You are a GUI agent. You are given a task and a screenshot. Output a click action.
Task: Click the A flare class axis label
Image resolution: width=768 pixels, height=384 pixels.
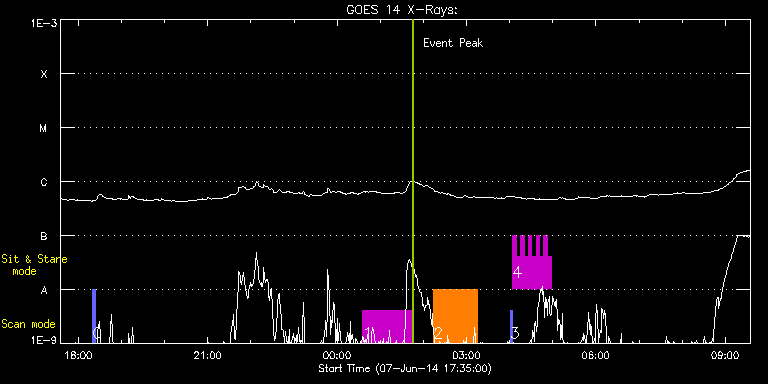(x=44, y=290)
